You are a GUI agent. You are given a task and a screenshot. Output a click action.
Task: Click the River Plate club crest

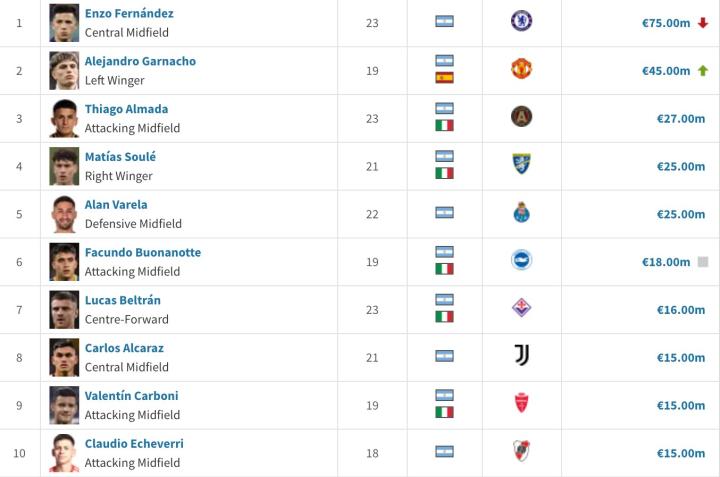tap(521, 452)
